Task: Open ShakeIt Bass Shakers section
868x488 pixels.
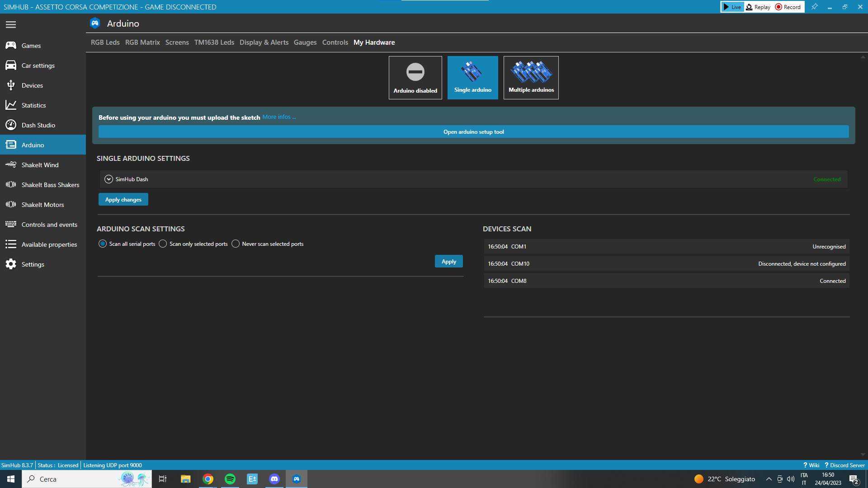Action: pyautogui.click(x=43, y=185)
